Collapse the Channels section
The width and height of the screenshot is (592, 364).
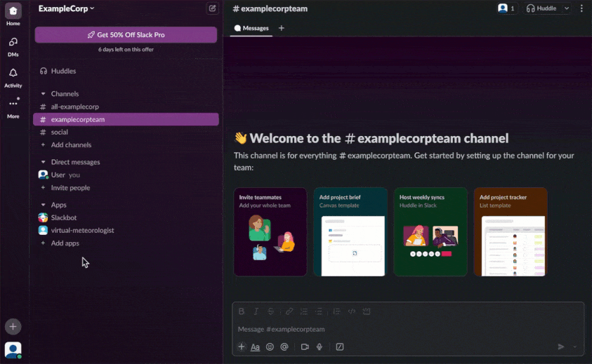coord(43,93)
